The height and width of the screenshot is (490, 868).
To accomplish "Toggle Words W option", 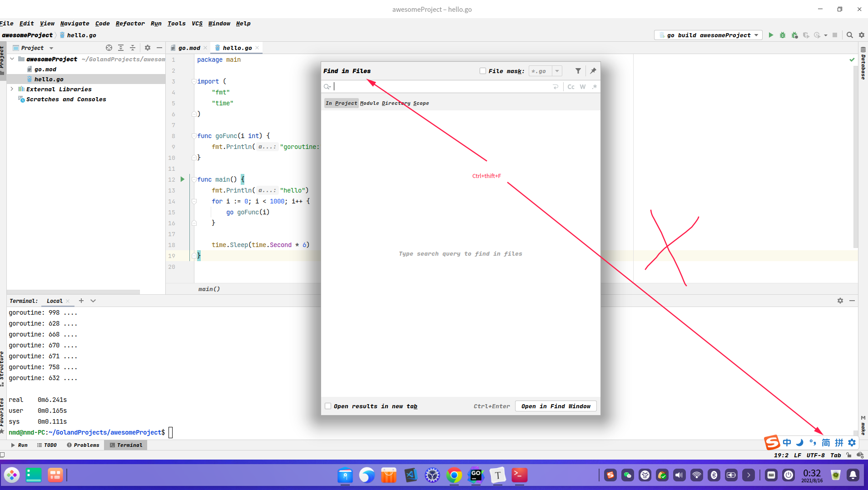I will [583, 87].
